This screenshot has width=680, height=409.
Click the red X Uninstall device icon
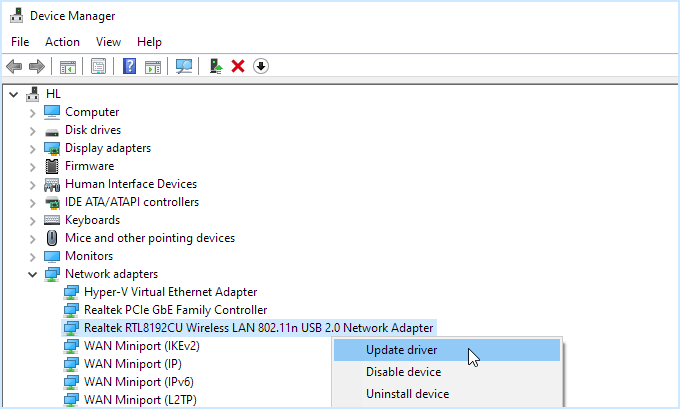(238, 66)
